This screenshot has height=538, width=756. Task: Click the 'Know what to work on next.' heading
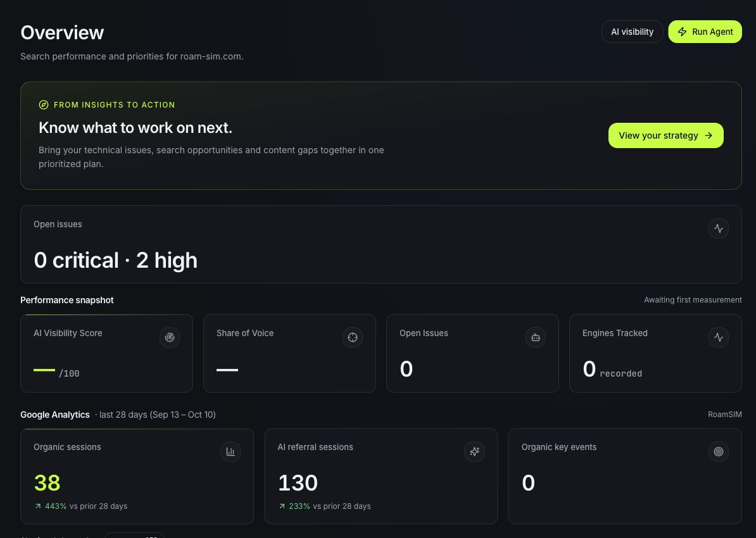coord(135,128)
